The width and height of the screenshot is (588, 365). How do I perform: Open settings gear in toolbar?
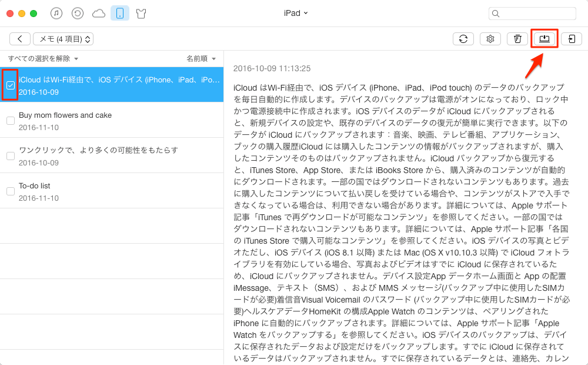[490, 39]
